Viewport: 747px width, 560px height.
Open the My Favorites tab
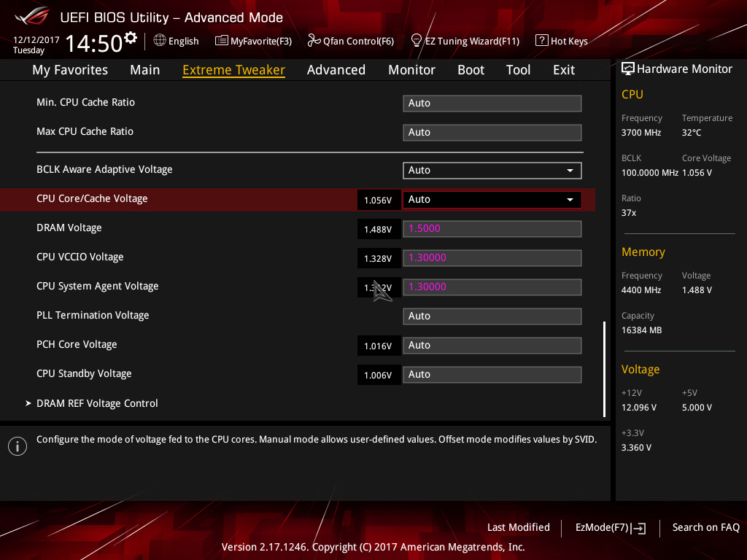pos(70,70)
